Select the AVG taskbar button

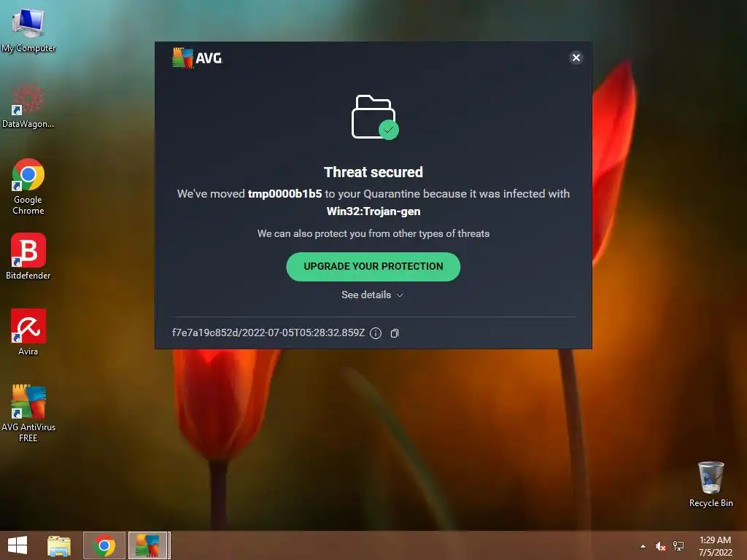[148, 545]
